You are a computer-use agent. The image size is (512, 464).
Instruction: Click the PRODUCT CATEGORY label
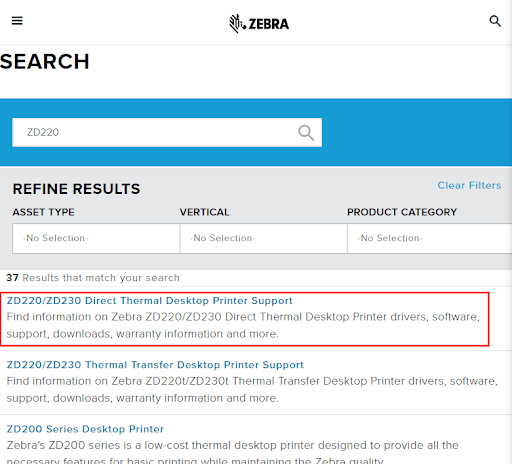402,212
